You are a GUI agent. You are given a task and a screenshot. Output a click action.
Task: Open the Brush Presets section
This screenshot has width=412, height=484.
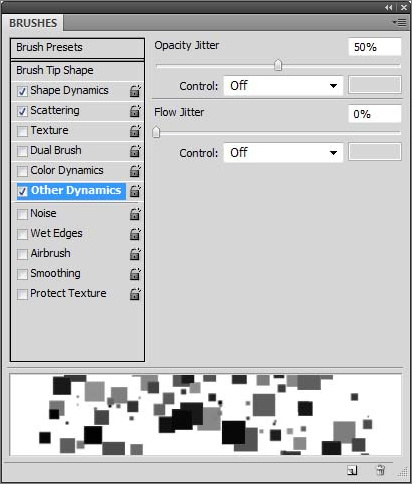(77, 48)
